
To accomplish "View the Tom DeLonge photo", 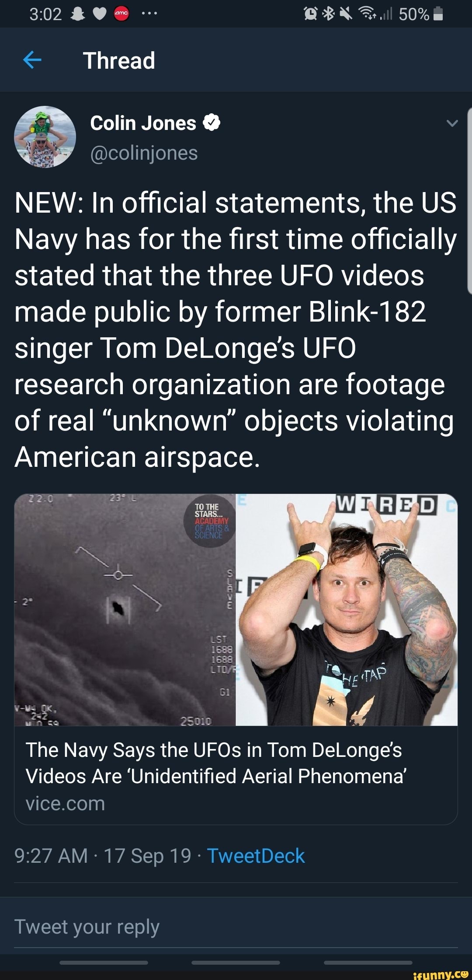I will click(x=347, y=610).
